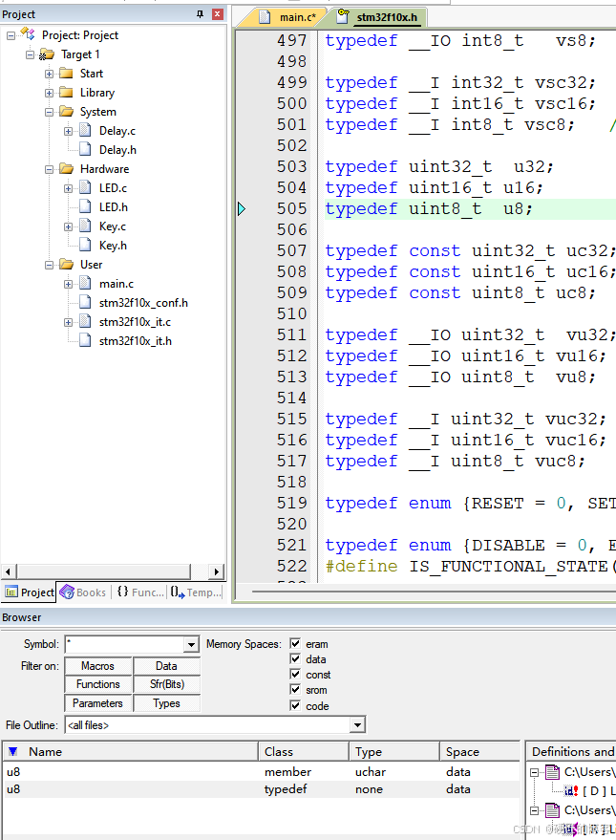Click the Target 1 folder icon
The width and height of the screenshot is (616, 840).
pos(47,54)
